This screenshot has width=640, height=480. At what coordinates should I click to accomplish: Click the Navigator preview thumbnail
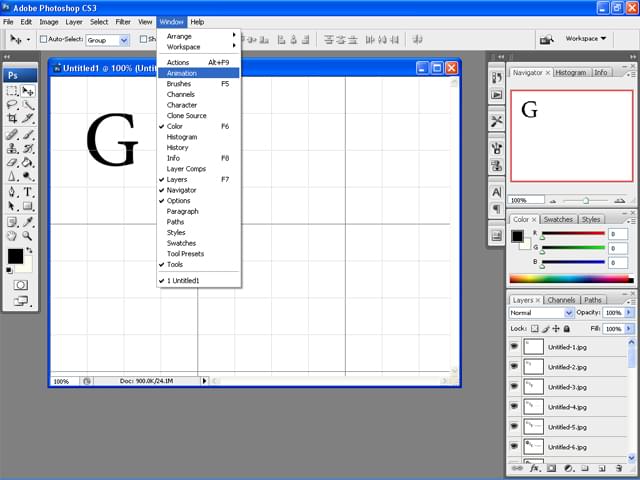pyautogui.click(x=571, y=136)
